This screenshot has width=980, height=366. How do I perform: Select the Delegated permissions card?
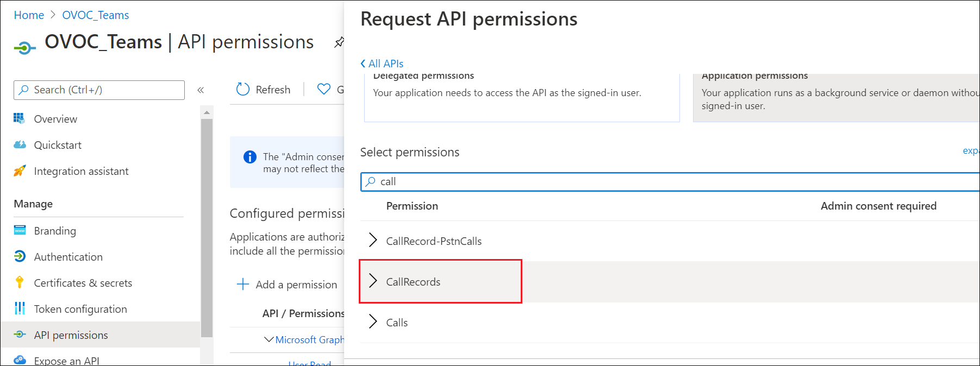pos(521,97)
